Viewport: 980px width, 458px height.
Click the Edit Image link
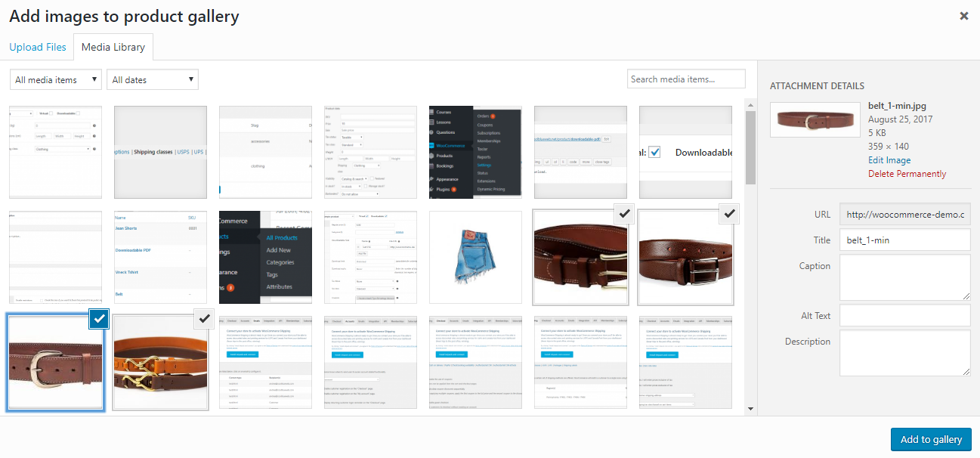889,160
